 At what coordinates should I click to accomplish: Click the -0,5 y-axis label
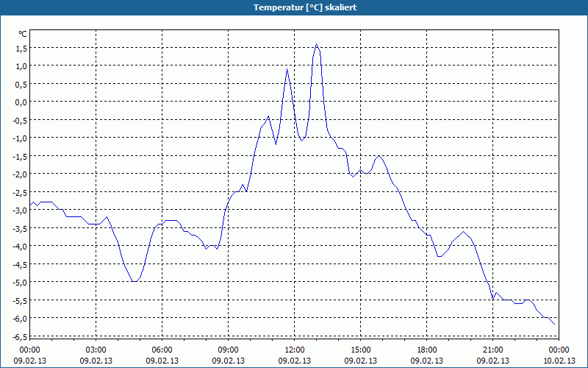coord(20,120)
